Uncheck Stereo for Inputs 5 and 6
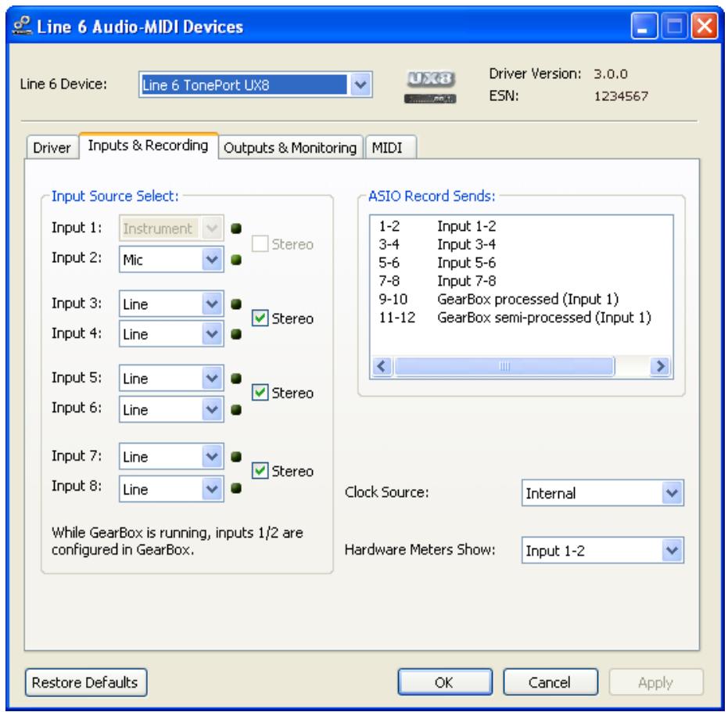 point(260,393)
